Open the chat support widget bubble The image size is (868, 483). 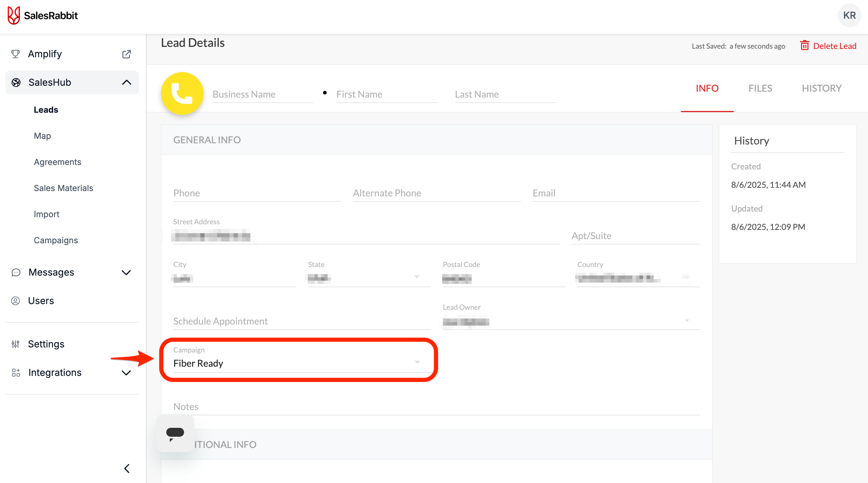pos(175,433)
